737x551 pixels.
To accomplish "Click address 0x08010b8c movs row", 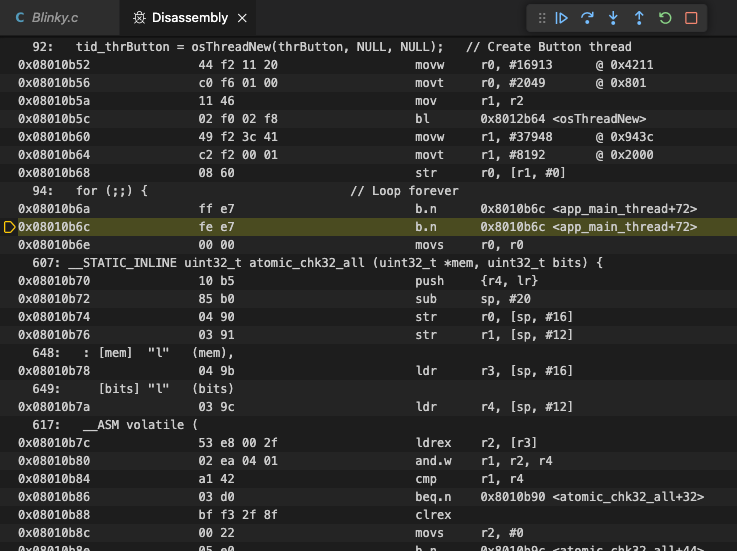I will point(368,533).
